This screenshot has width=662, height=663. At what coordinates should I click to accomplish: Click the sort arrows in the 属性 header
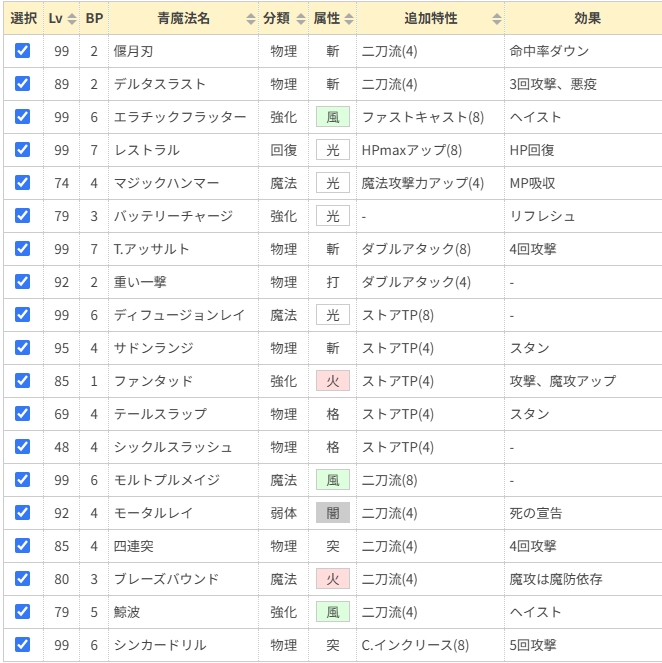tap(347, 18)
